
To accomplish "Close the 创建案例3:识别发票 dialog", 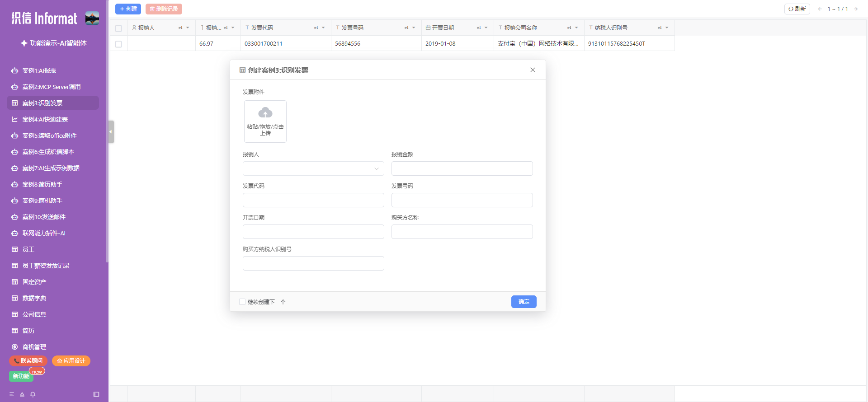I will pos(533,70).
